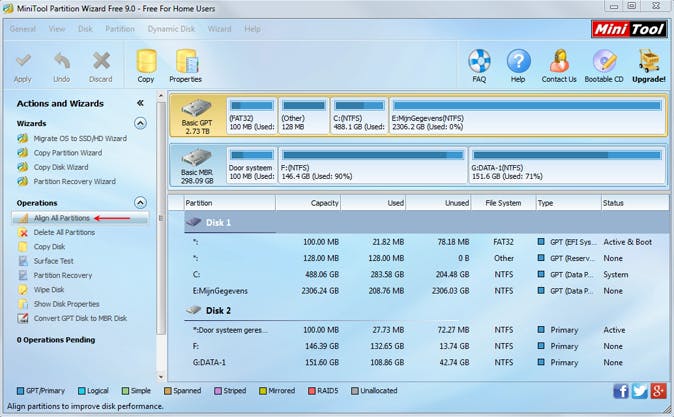Open the Google Plus icon

pyautogui.click(x=659, y=391)
